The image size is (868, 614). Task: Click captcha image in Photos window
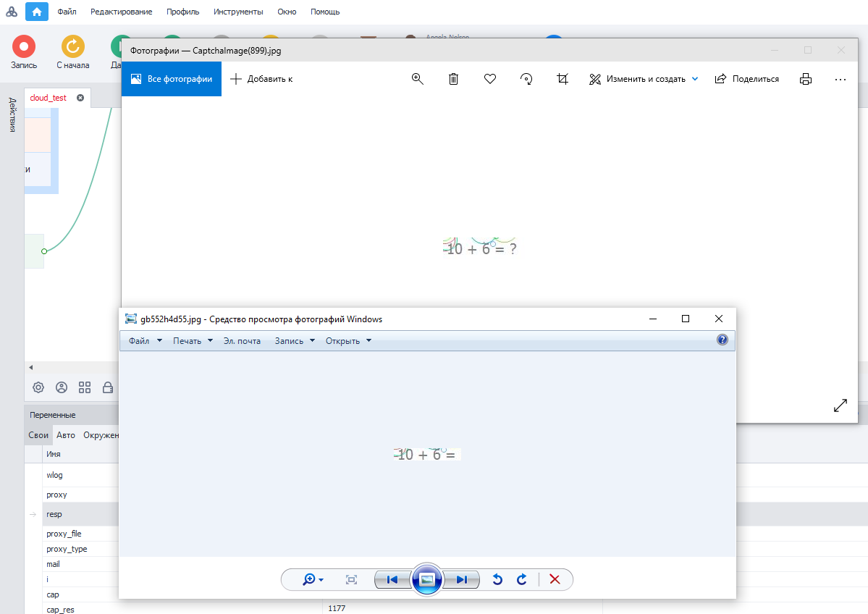pos(481,247)
